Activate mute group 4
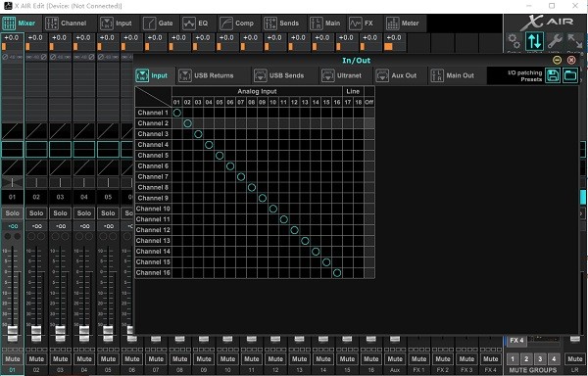Viewport: 588px width, 376px height. [554, 358]
